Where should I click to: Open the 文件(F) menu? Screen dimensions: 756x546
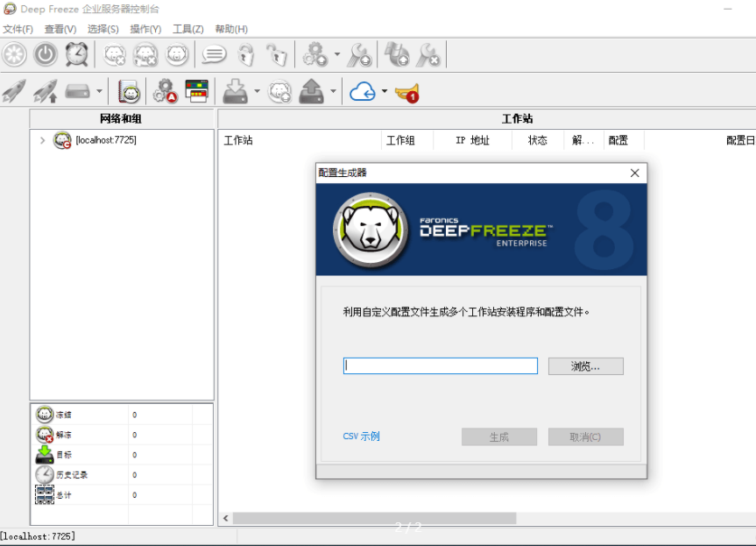pos(18,29)
